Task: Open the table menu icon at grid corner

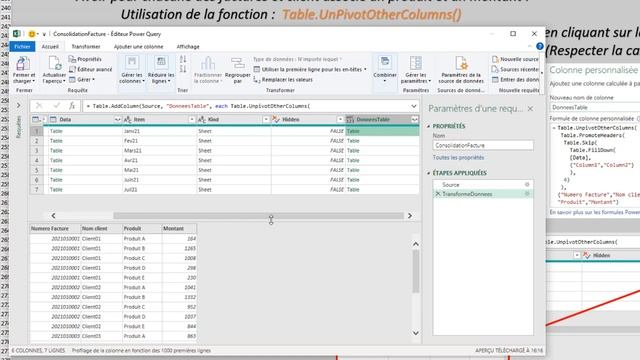Action: (x=36, y=120)
